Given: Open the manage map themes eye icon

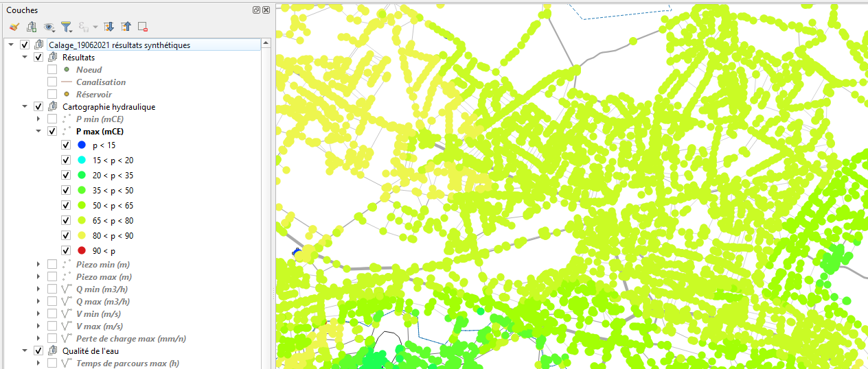Looking at the screenshot, I should click(49, 27).
